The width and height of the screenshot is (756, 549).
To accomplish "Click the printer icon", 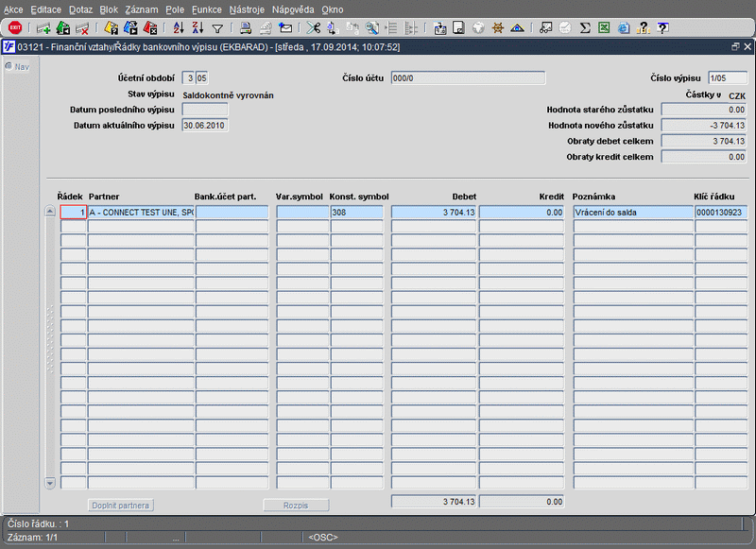I will pos(246,28).
